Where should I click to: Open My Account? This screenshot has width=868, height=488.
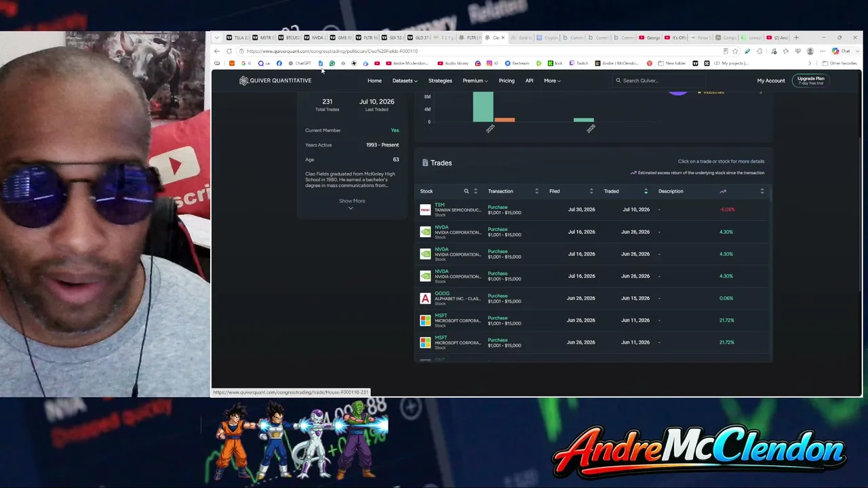click(x=771, y=81)
